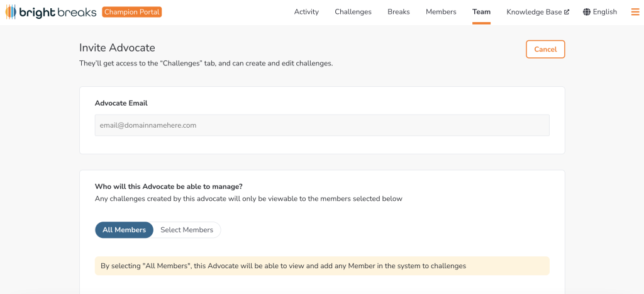Click the external link icon beside Knowledge Base
Viewport: 644px width, 294px height.
click(567, 12)
